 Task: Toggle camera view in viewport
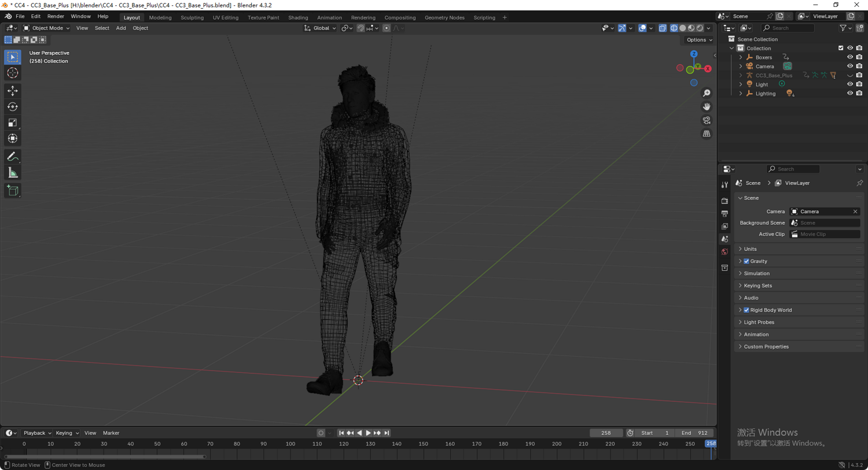pyautogui.click(x=707, y=120)
